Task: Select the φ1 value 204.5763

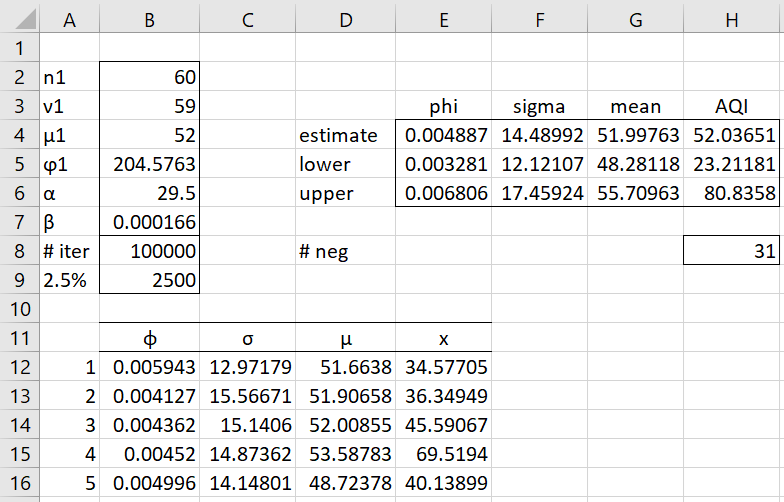Action: [x=150, y=164]
